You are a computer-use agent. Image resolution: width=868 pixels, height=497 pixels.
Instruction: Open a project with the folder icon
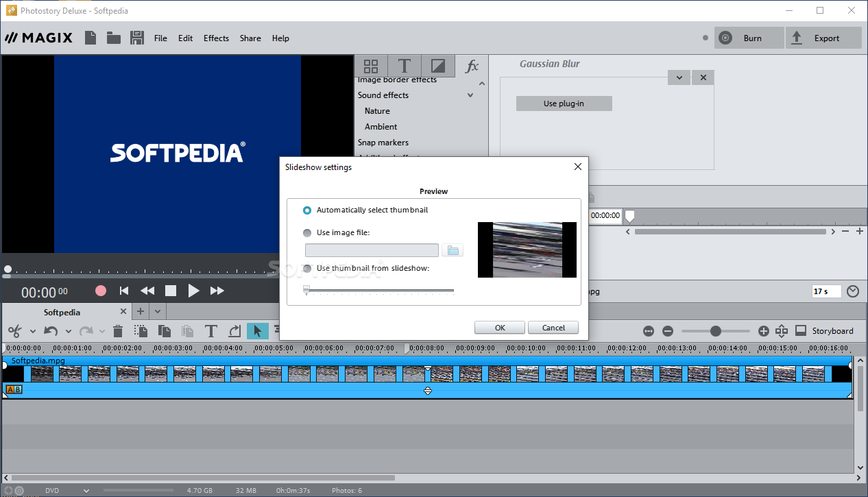click(x=114, y=38)
